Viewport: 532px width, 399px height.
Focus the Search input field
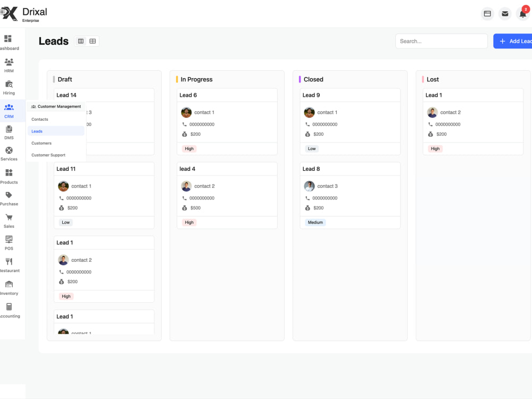(x=442, y=41)
